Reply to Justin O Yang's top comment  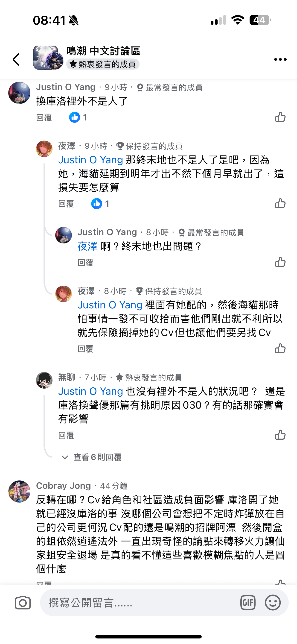44,117
